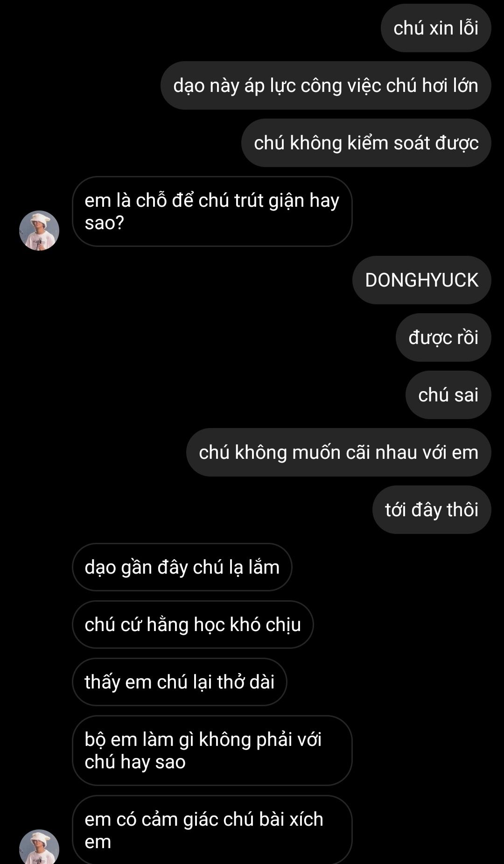The height and width of the screenshot is (864, 504).
Task: Tap 'chú cứ hằng học khó chịu' message
Action: [193, 625]
